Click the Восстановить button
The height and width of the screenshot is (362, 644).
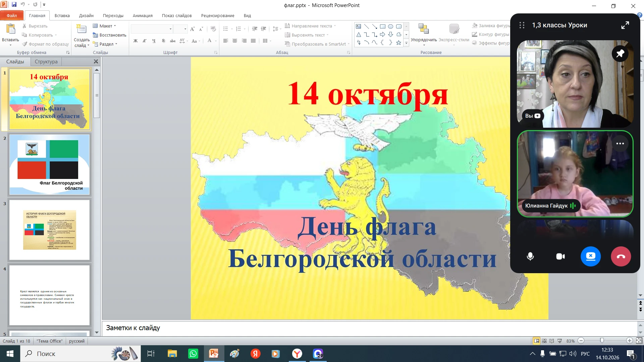[x=109, y=35]
